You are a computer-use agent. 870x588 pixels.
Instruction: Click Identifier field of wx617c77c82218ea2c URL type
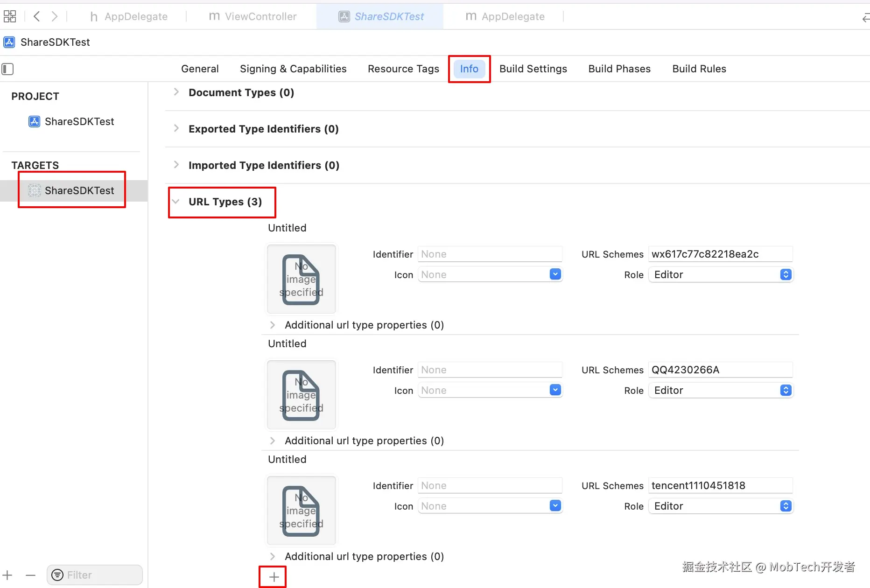point(490,254)
